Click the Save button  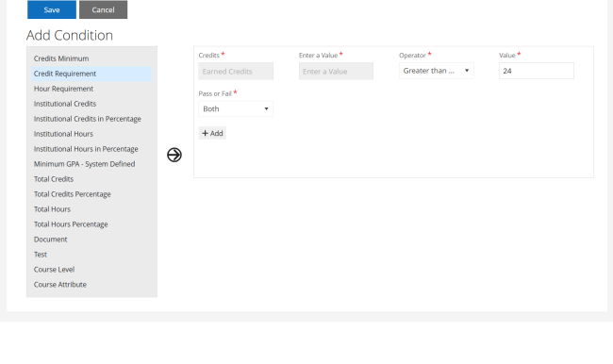click(x=52, y=9)
